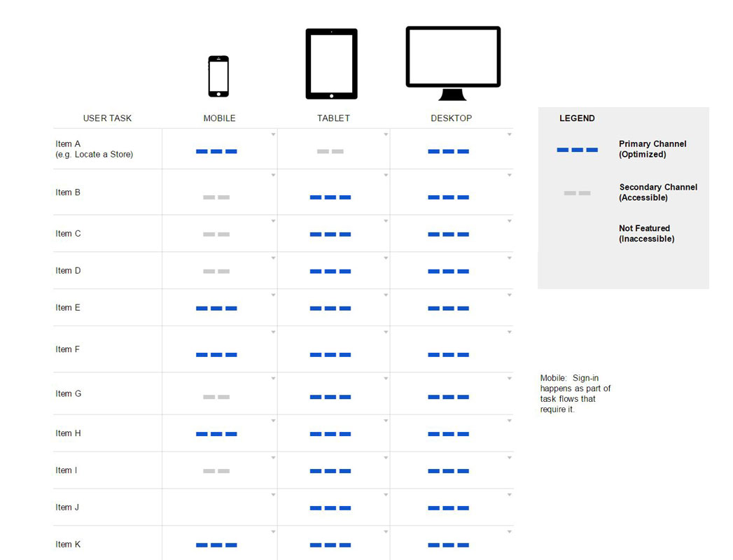This screenshot has width=733, height=560.
Task: Click the Mobile sign-in note text
Action: tap(575, 393)
